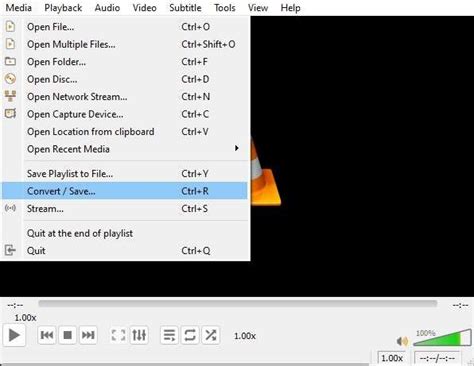Screen dimensions: 474x366
Task: Select Open File... menu entry
Action: pyautogui.click(x=125, y=27)
